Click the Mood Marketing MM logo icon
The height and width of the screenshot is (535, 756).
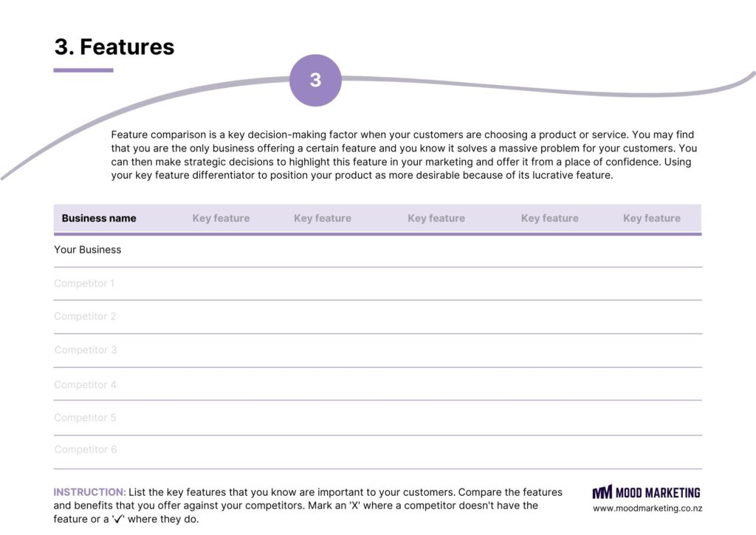(x=602, y=492)
